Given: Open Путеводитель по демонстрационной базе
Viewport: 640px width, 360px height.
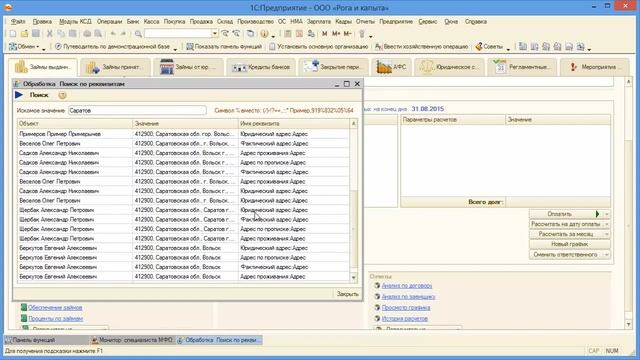Looking at the screenshot, I should (x=112, y=47).
